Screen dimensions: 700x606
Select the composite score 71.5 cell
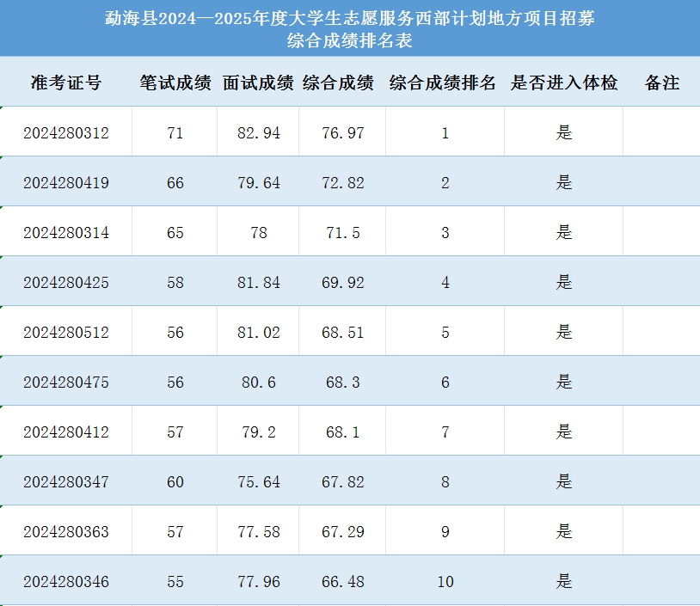pyautogui.click(x=343, y=233)
